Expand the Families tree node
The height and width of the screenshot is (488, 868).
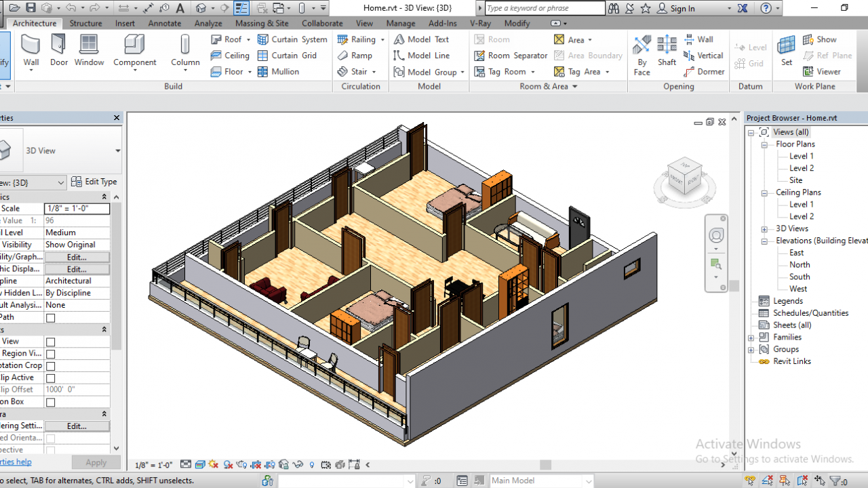coord(751,338)
